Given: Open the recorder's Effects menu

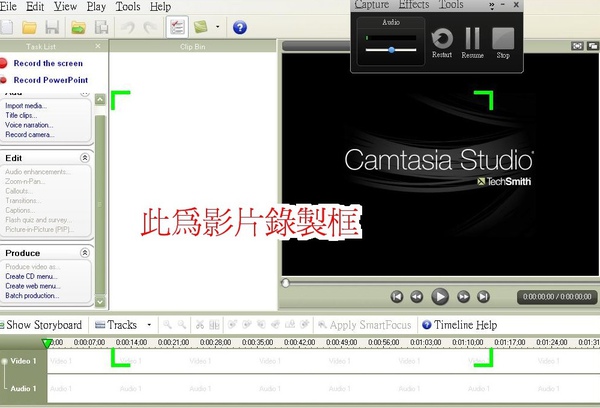Looking at the screenshot, I should (x=414, y=5).
